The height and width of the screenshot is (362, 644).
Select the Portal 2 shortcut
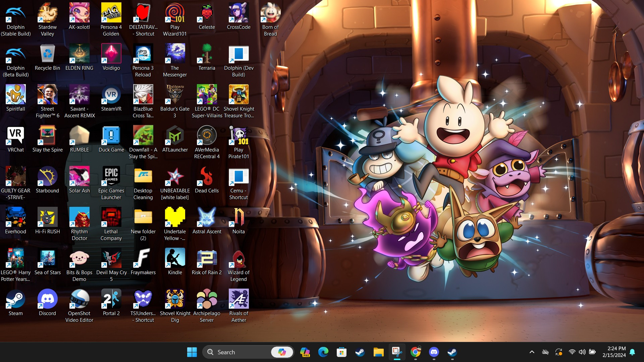coord(111,302)
